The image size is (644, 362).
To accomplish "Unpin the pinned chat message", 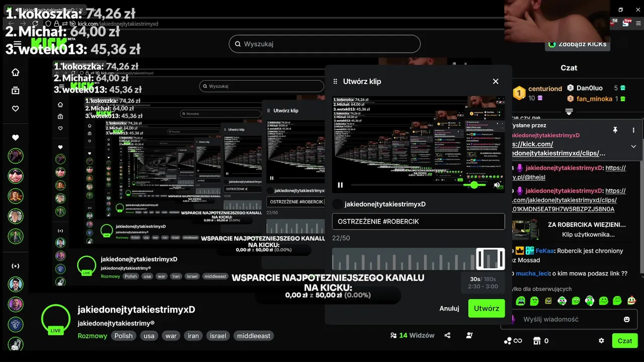I will tap(615, 130).
